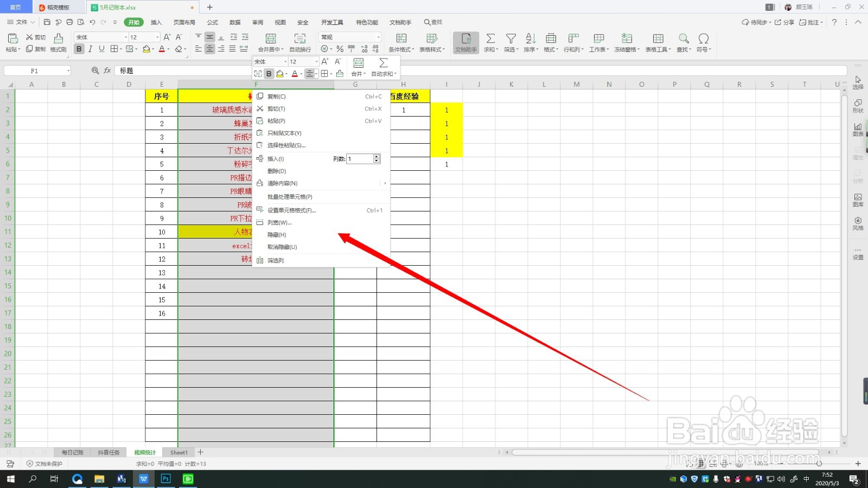
Task: Increase column count spinner in 插入 row
Action: click(x=376, y=157)
